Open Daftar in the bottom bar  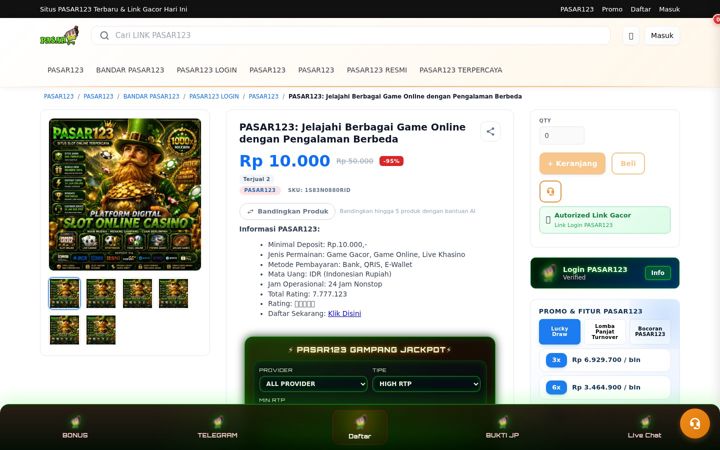pyautogui.click(x=360, y=428)
